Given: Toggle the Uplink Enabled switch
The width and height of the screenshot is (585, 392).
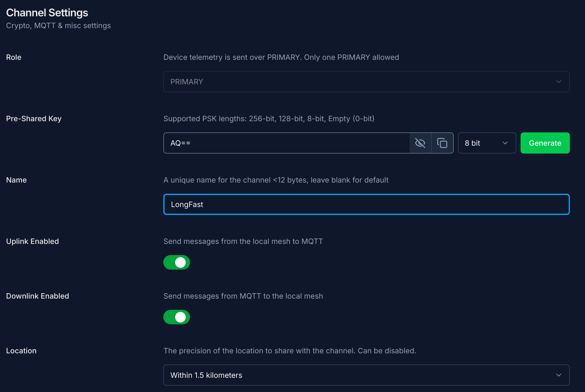Looking at the screenshot, I should (x=177, y=262).
